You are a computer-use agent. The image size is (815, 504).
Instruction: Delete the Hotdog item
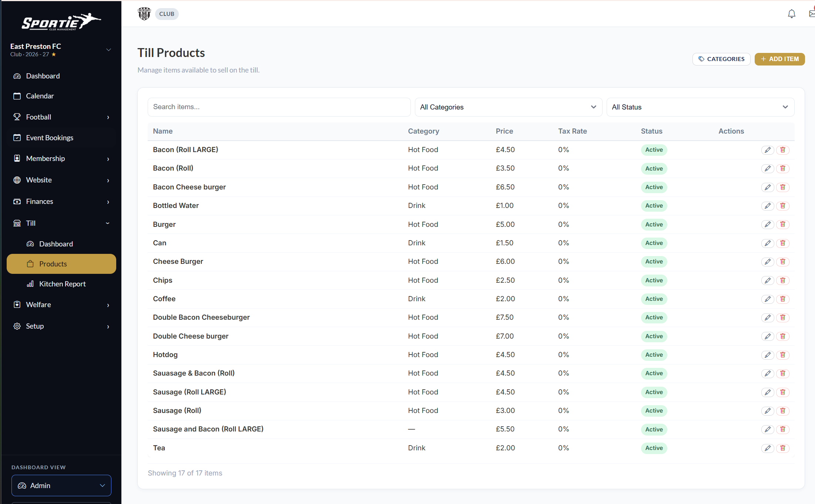pyautogui.click(x=782, y=355)
